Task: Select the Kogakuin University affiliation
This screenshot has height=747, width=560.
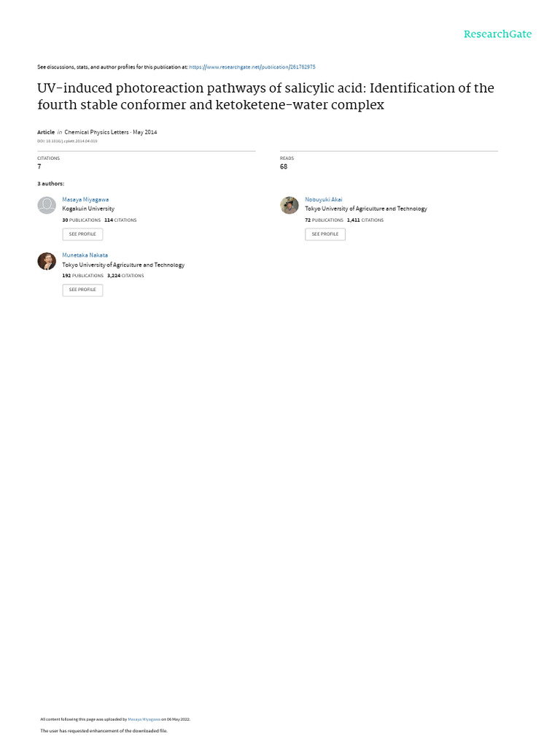Action: coord(88,209)
